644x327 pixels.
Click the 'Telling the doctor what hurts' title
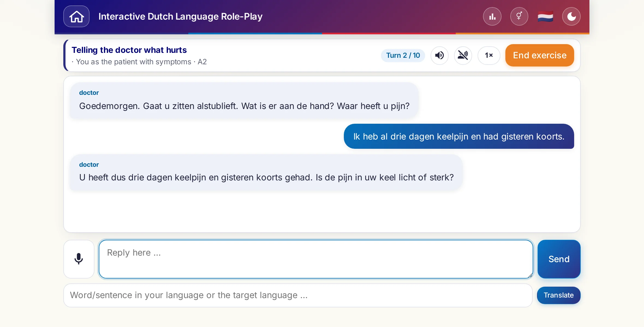[x=129, y=50]
